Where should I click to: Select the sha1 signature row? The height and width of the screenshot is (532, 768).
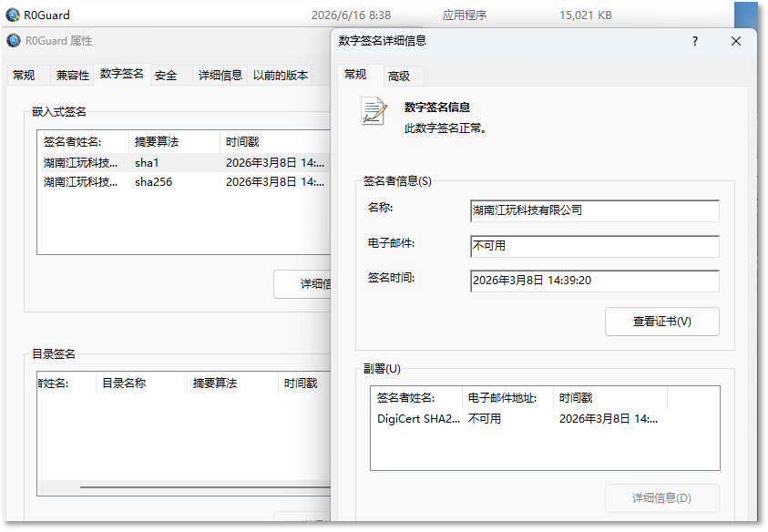click(x=186, y=163)
